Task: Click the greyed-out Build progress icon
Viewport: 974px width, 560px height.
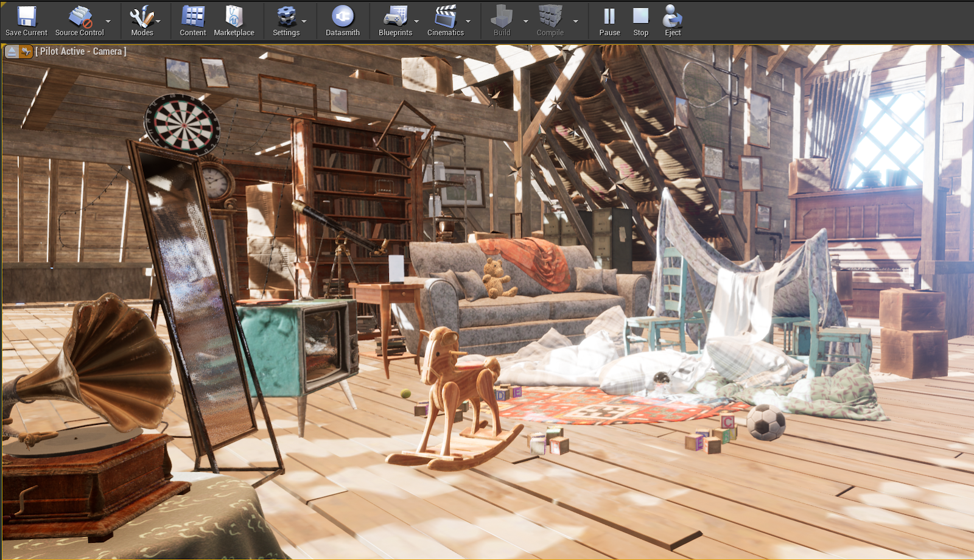Action: tap(501, 18)
